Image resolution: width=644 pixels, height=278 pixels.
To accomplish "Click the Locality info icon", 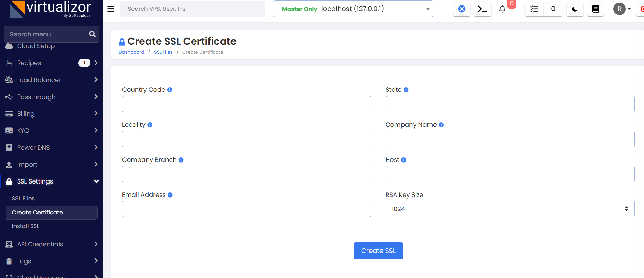I will 150,125.
